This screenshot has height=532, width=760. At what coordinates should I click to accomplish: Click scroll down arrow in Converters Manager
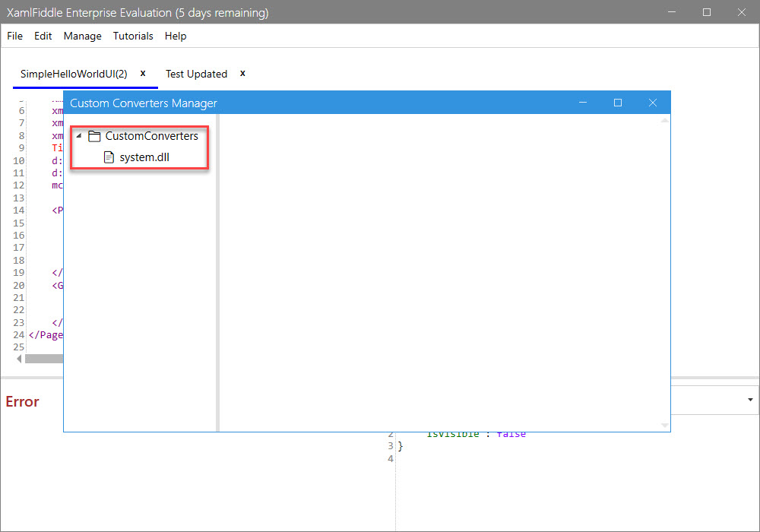pyautogui.click(x=665, y=425)
